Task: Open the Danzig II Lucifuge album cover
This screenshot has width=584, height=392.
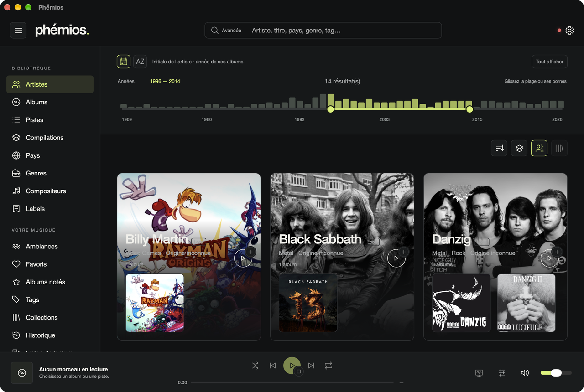Action: coord(527,303)
